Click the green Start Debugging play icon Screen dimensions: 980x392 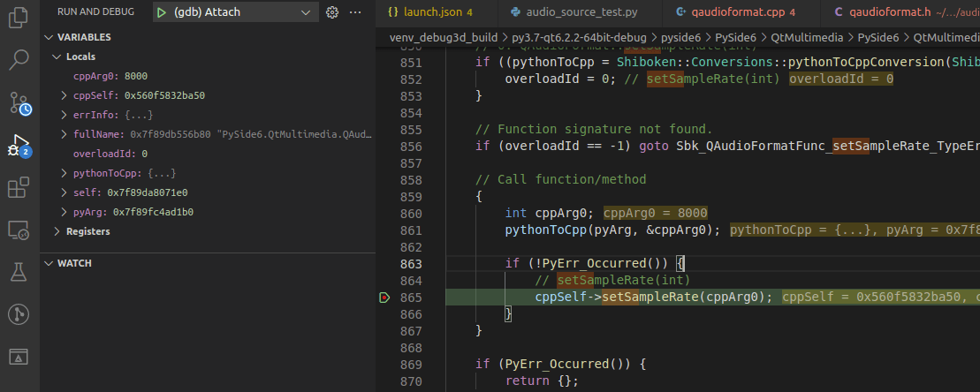pos(161,12)
